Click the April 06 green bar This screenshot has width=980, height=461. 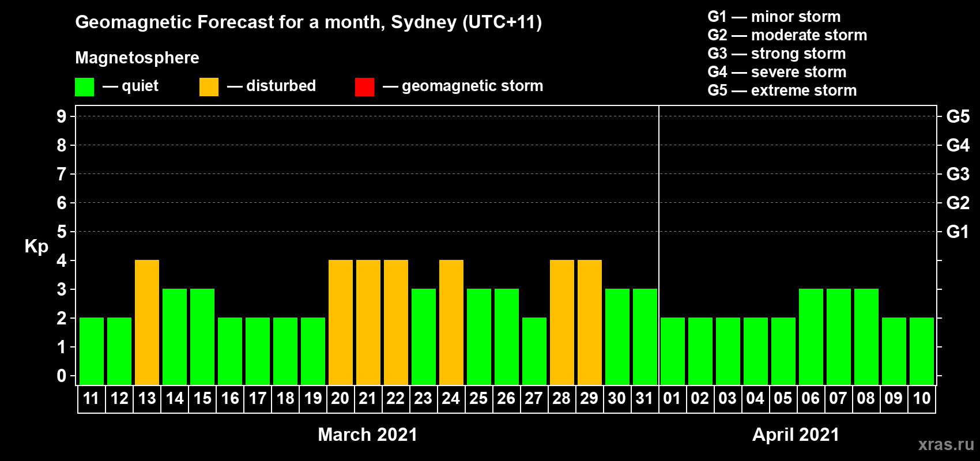(x=811, y=337)
